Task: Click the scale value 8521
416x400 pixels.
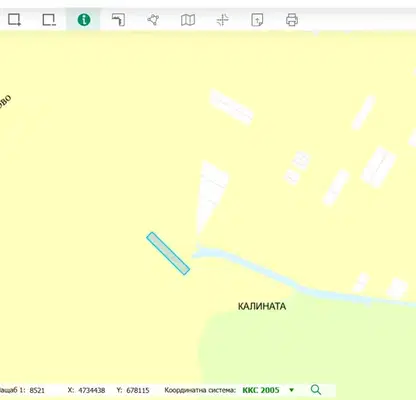Action: 37,390
